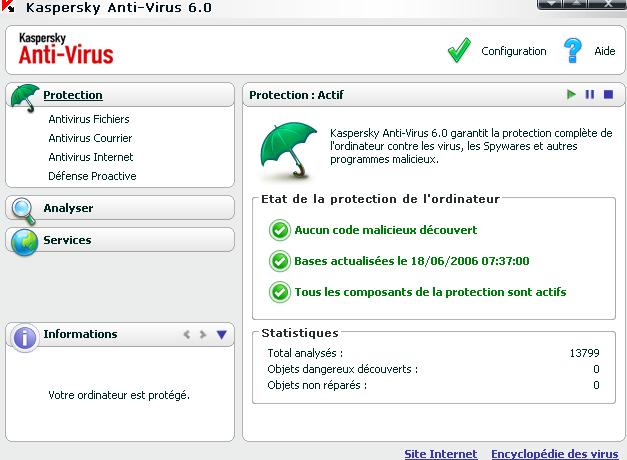Click the globe Services icon

(x=24, y=242)
